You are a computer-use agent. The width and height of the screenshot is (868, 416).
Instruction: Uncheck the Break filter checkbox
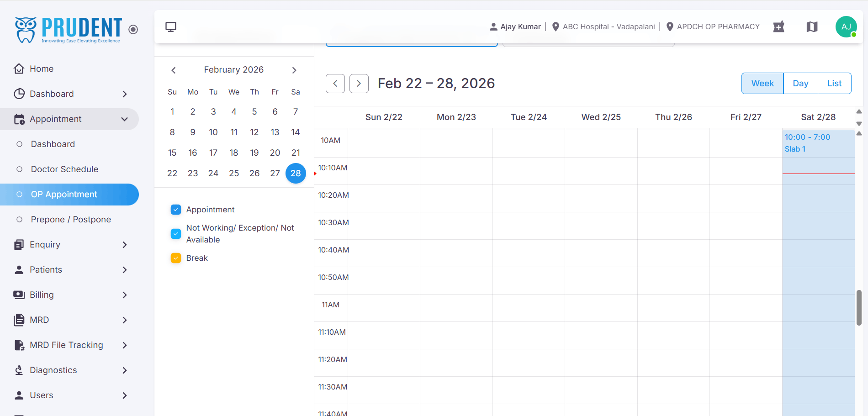point(176,258)
